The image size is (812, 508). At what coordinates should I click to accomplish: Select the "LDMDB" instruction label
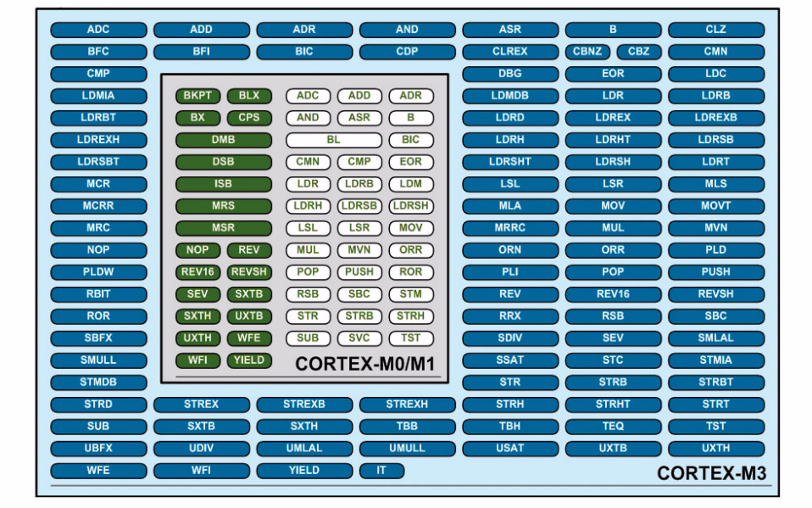(x=510, y=96)
